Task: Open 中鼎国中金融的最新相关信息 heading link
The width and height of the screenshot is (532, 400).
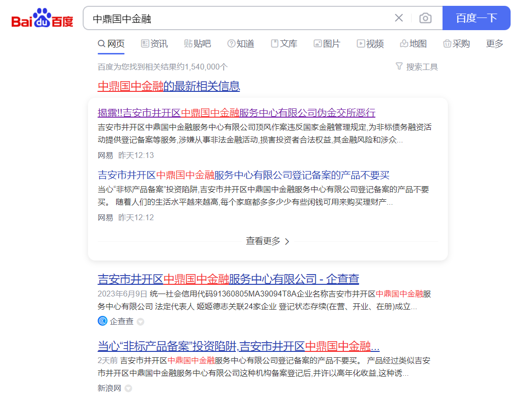Action: [x=169, y=86]
